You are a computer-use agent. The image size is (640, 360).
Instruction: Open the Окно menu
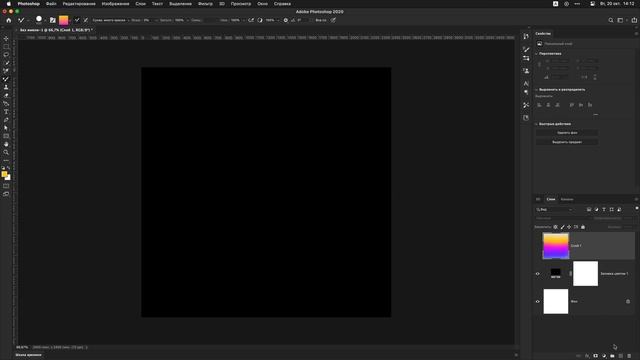[x=262, y=4]
